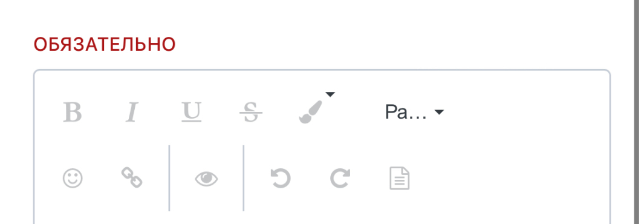Open the emoji smiley picker
Viewport: 644px width, 224px height.
pyautogui.click(x=73, y=179)
